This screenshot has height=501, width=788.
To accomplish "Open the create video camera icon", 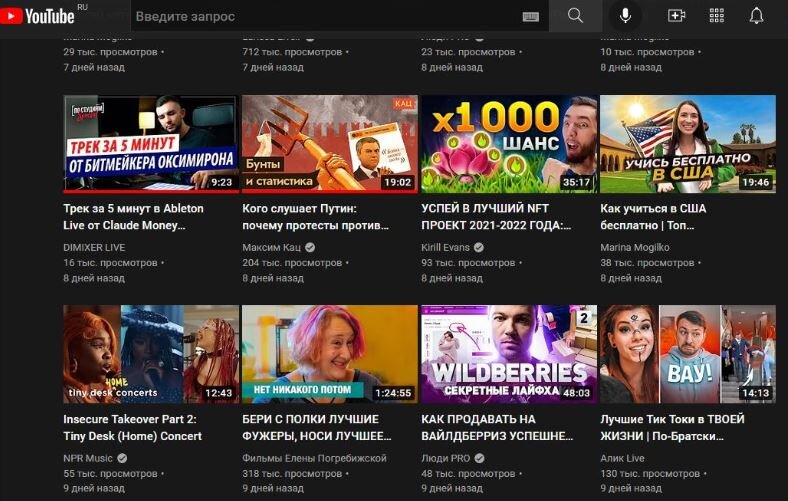I will (x=676, y=16).
